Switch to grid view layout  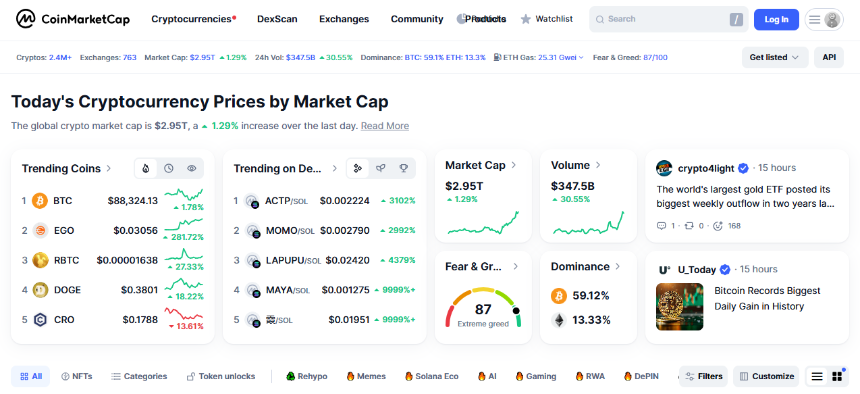837,376
